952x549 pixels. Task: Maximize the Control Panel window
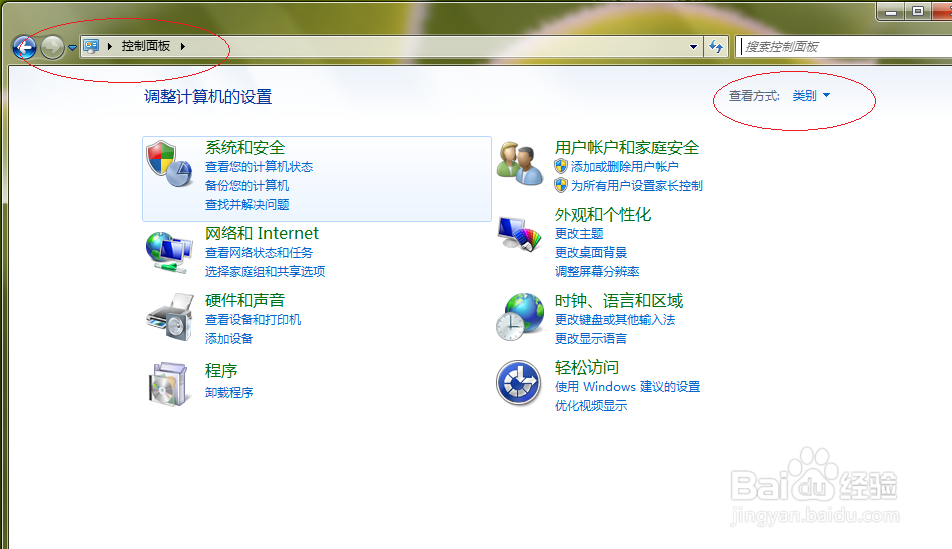pos(917,12)
